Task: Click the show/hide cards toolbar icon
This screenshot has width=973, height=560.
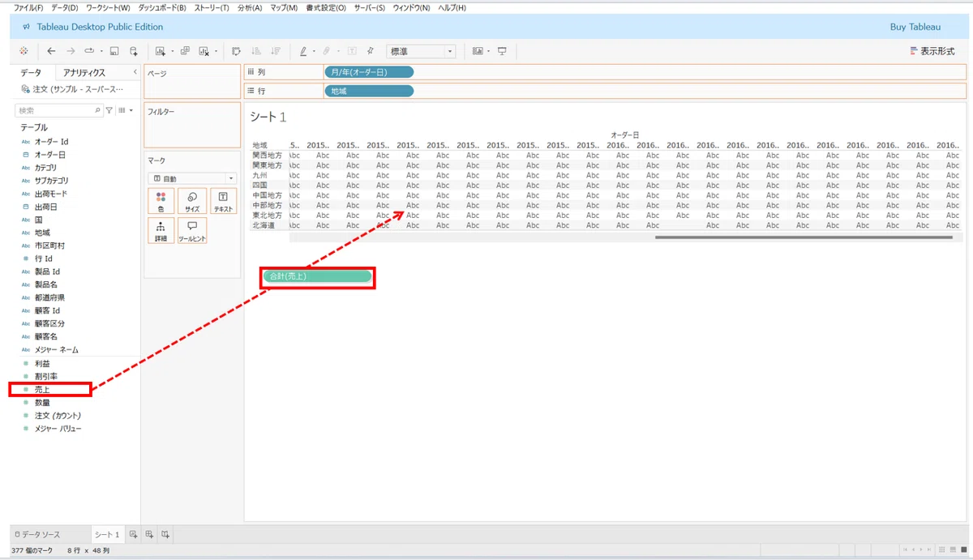Action: tap(478, 51)
